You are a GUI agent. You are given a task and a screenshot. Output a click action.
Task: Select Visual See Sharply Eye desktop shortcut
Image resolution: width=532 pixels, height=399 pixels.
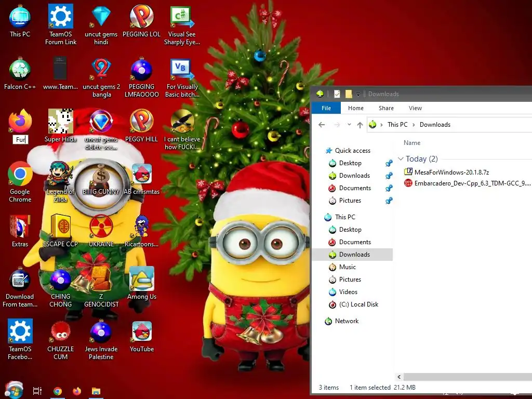click(182, 25)
